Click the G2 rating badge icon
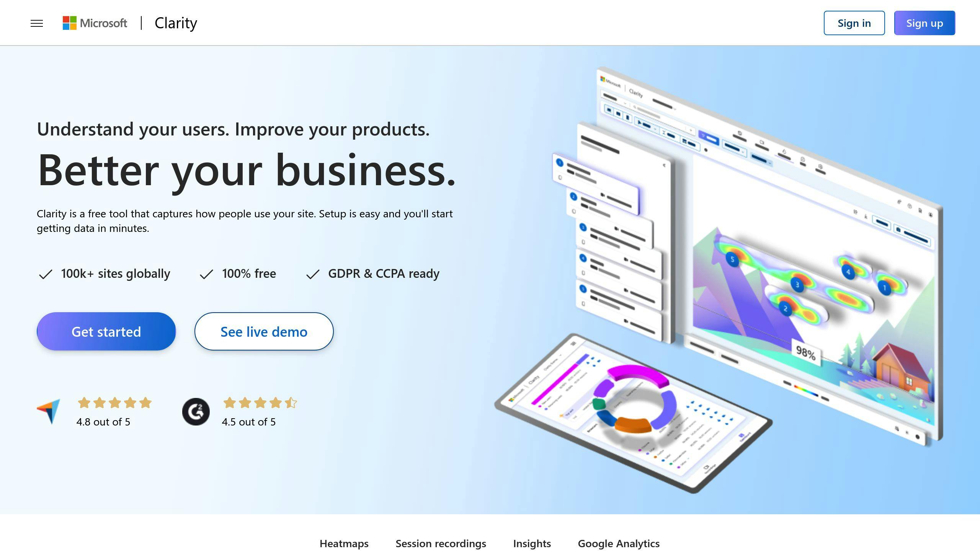 point(194,411)
